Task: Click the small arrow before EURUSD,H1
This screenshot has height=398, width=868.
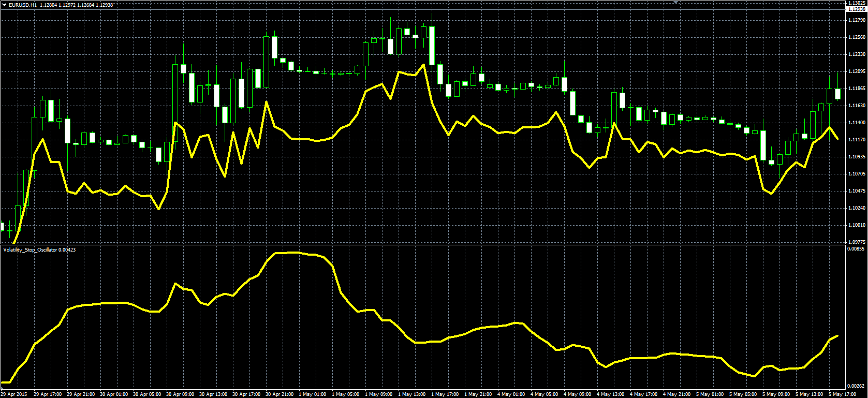Action: pos(4,5)
